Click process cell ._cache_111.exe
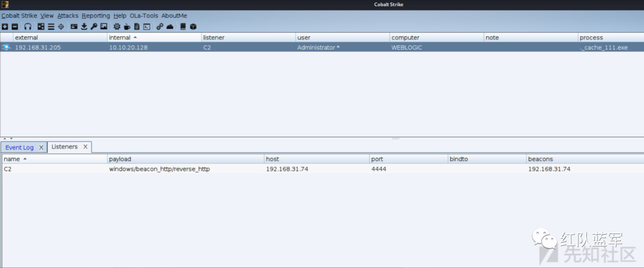The height and width of the screenshot is (268, 644). pos(603,47)
